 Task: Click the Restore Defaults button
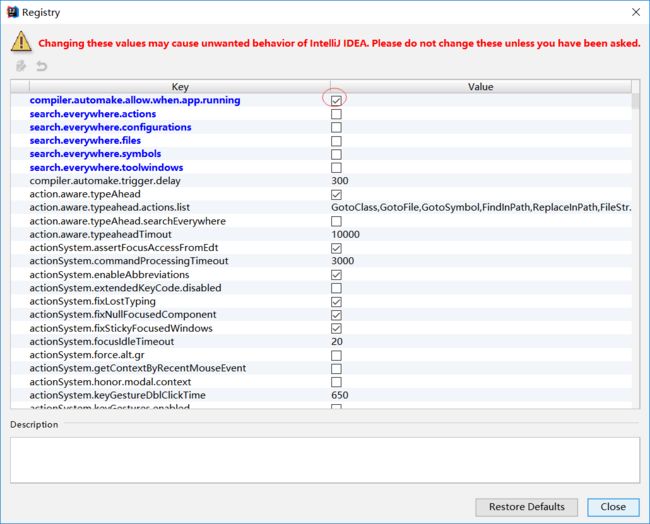click(526, 507)
